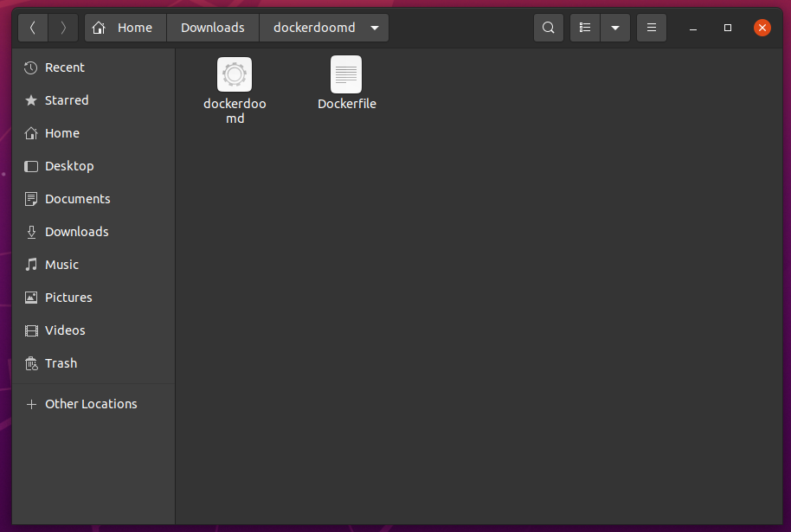791x532 pixels.
Task: Open Trash from the sidebar
Action: coord(60,362)
